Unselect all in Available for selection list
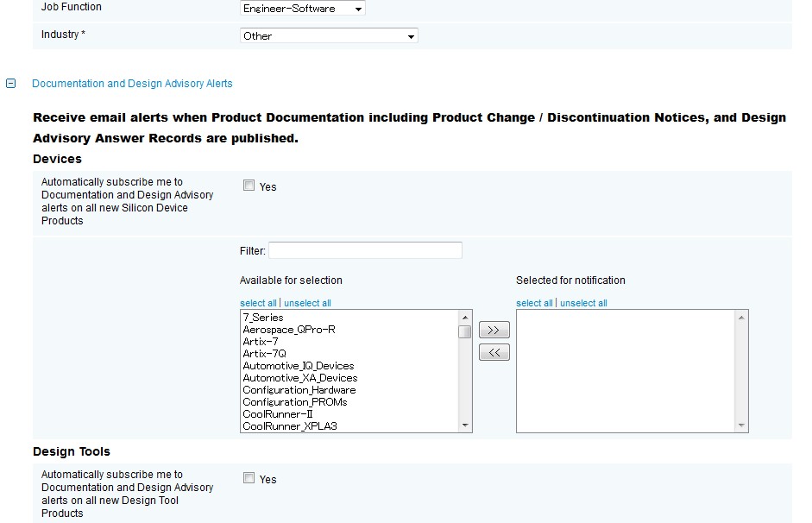 [307, 303]
